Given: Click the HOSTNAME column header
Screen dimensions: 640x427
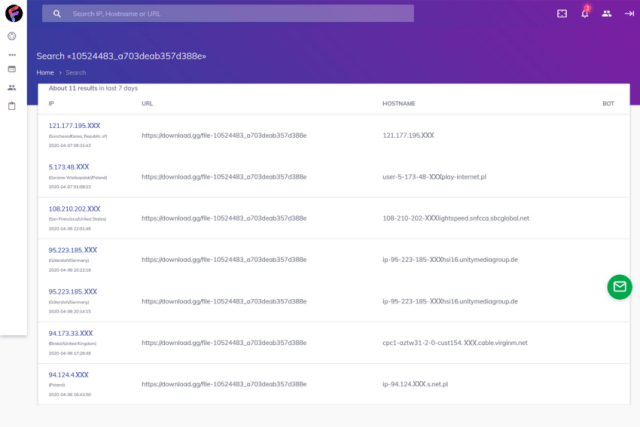Looking at the screenshot, I should [x=399, y=103].
